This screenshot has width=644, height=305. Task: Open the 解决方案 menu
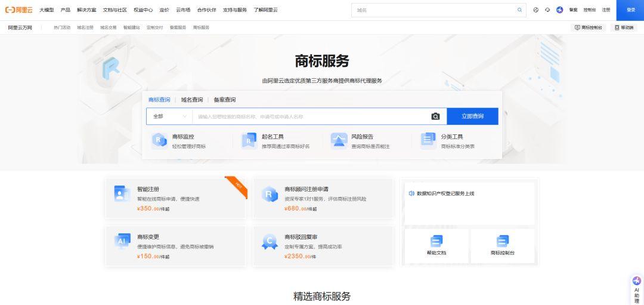(86, 10)
